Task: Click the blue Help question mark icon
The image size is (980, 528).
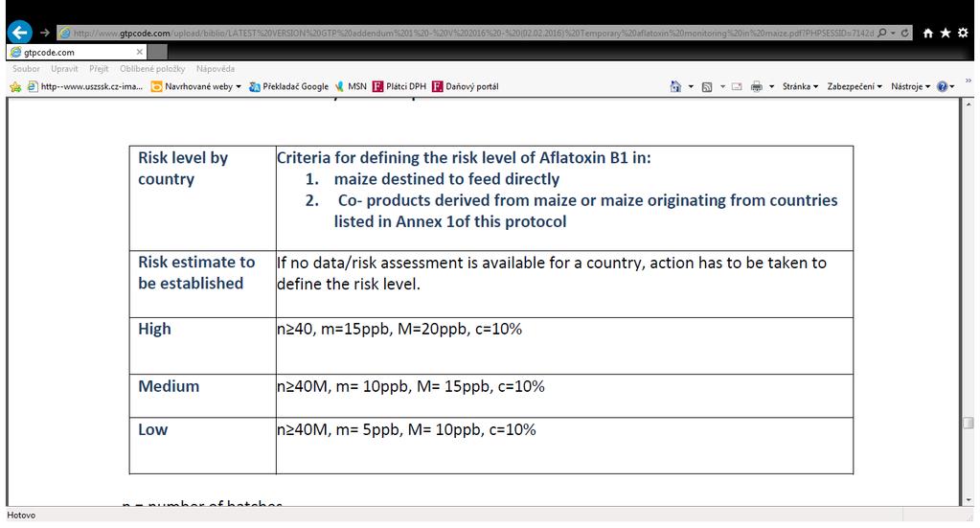Action: point(943,87)
